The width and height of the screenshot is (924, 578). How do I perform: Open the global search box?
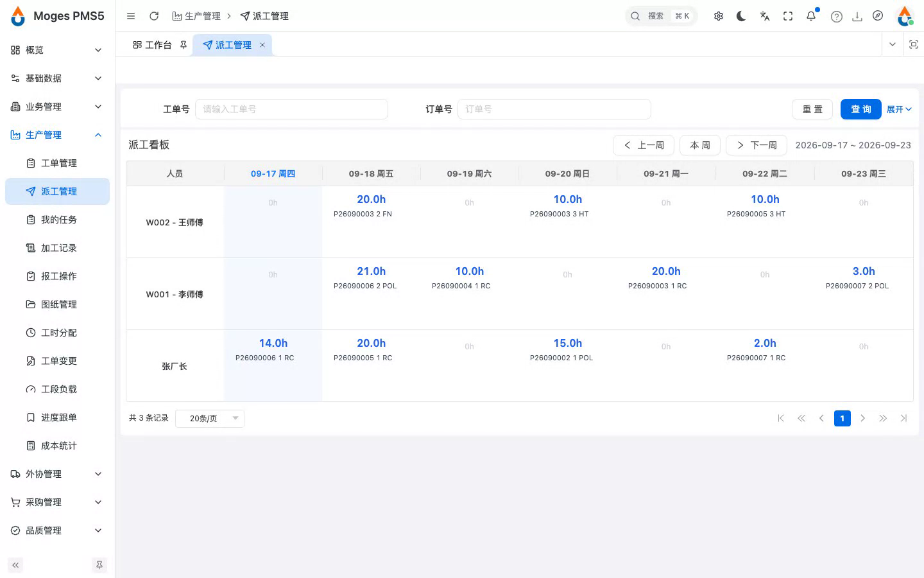coord(661,16)
